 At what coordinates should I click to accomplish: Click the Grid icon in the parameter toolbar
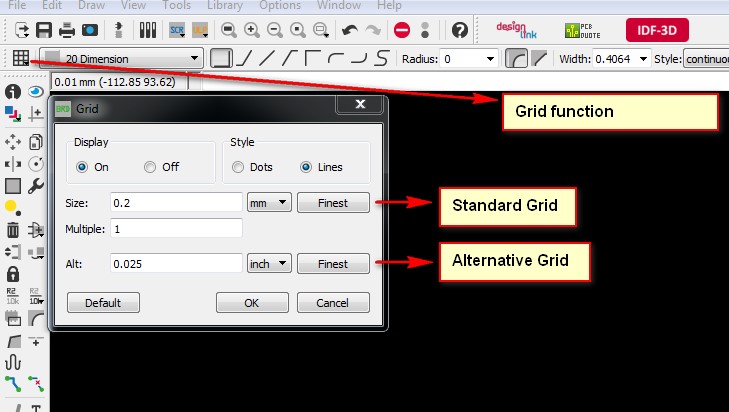coord(19,58)
